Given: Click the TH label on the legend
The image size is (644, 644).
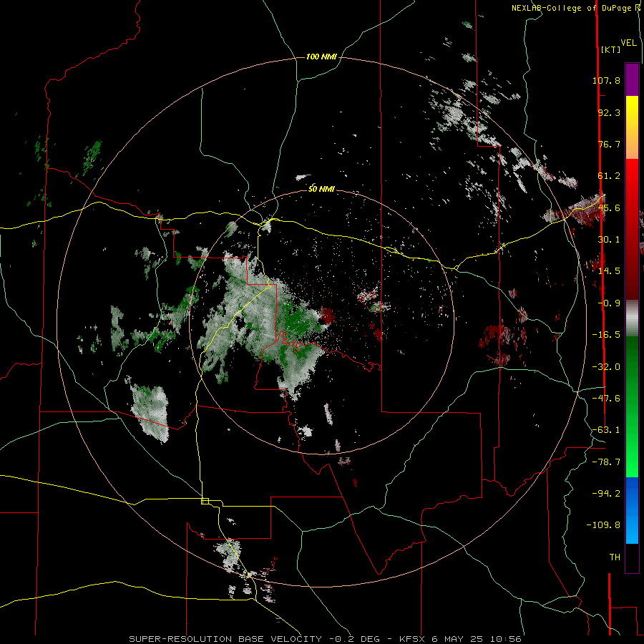Looking at the screenshot, I should pyautogui.click(x=615, y=557).
